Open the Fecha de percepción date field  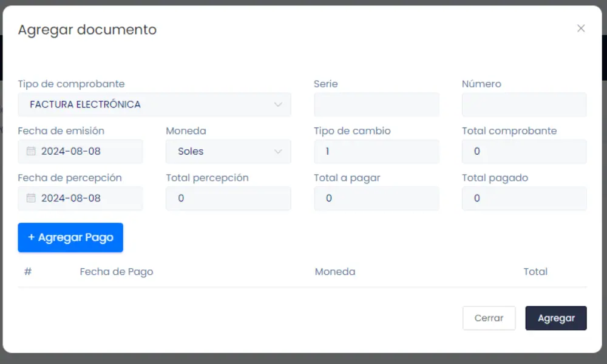click(81, 198)
